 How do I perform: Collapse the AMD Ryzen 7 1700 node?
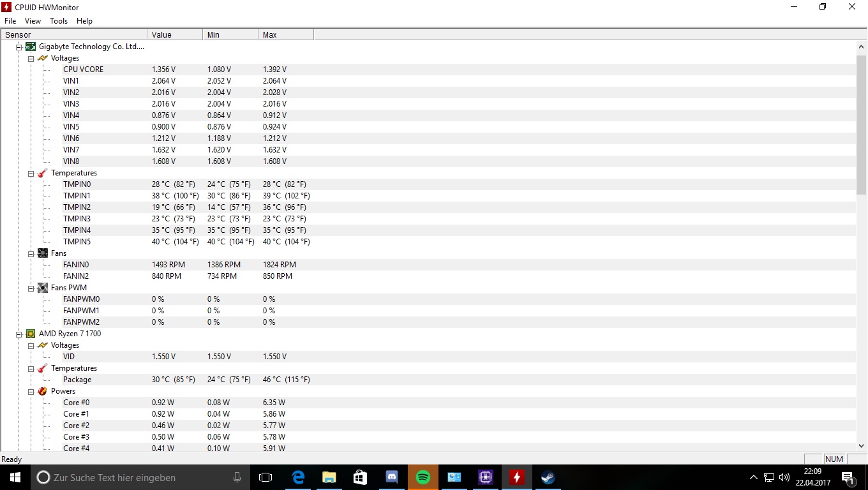[x=19, y=334]
